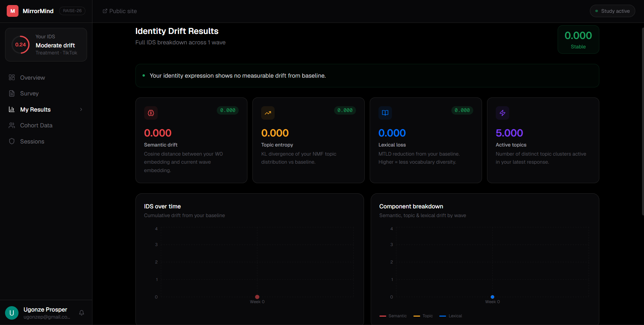This screenshot has height=325, width=644.
Task: Click the user email ugonzep@gmail.co...
Action: [47, 317]
